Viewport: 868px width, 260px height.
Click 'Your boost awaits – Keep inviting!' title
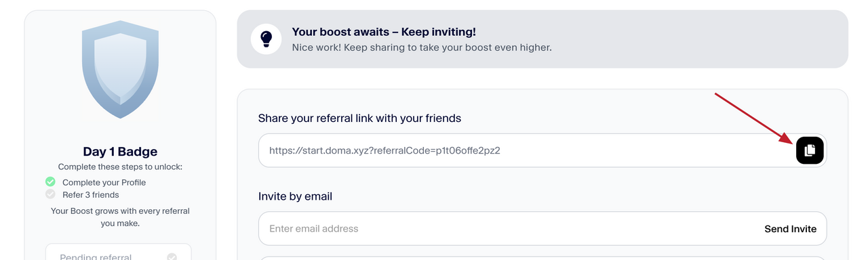click(384, 32)
